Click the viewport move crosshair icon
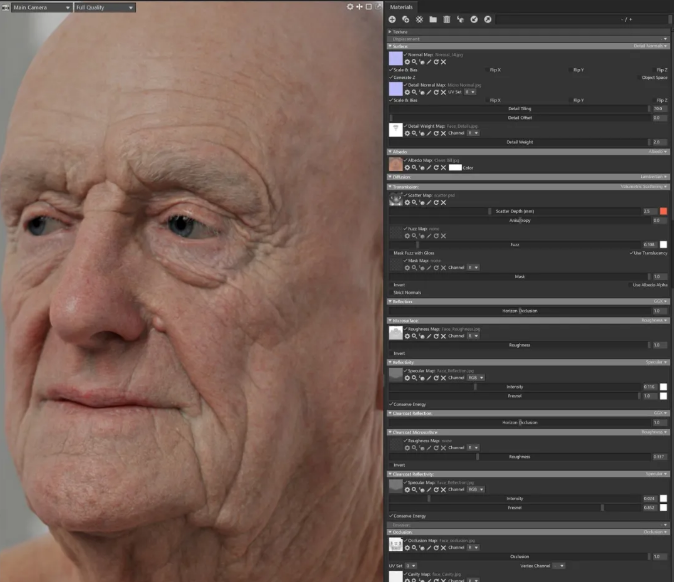Image resolution: width=674 pixels, height=582 pixels. (x=359, y=6)
